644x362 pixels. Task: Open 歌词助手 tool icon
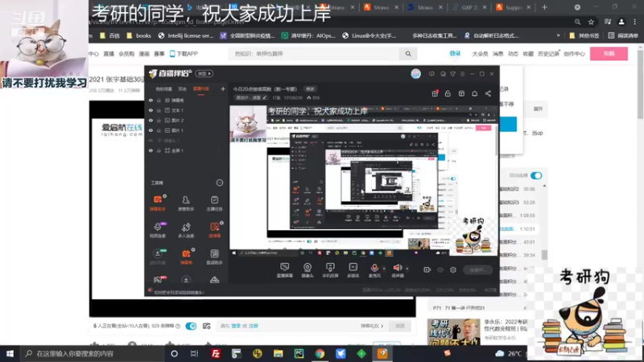coord(214,257)
